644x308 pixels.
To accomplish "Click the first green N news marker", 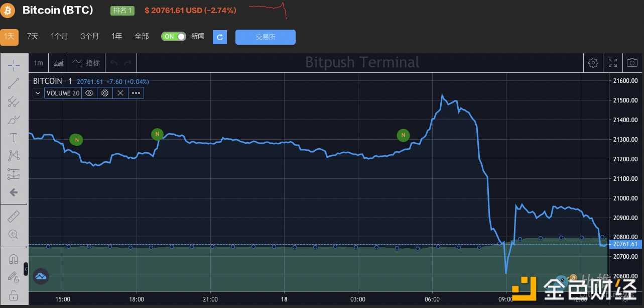I will click(76, 139).
